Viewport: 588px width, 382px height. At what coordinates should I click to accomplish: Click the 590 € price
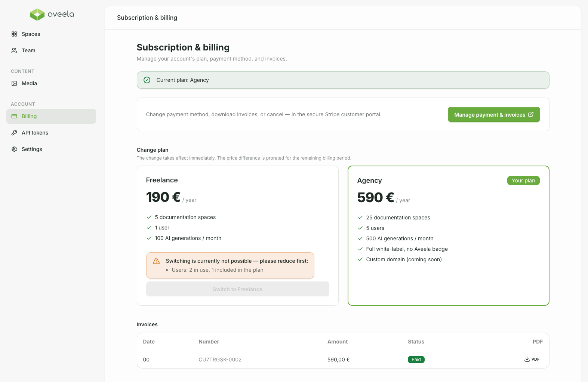pos(376,197)
